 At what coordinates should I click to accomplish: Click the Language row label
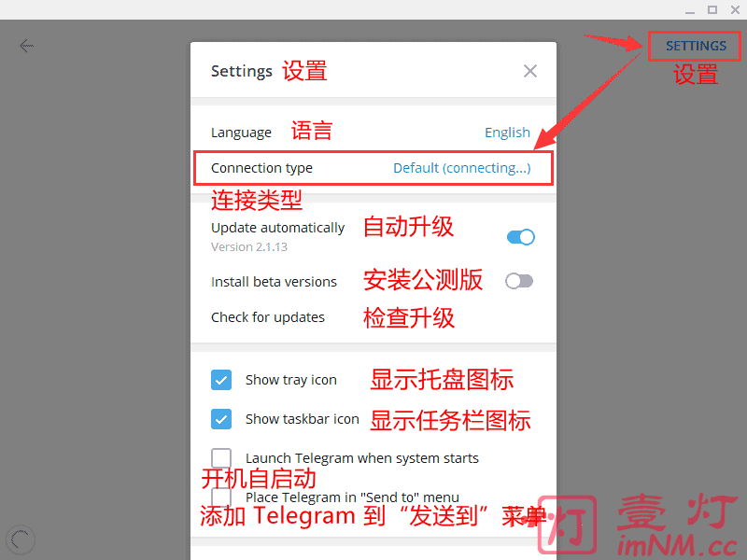click(x=241, y=133)
